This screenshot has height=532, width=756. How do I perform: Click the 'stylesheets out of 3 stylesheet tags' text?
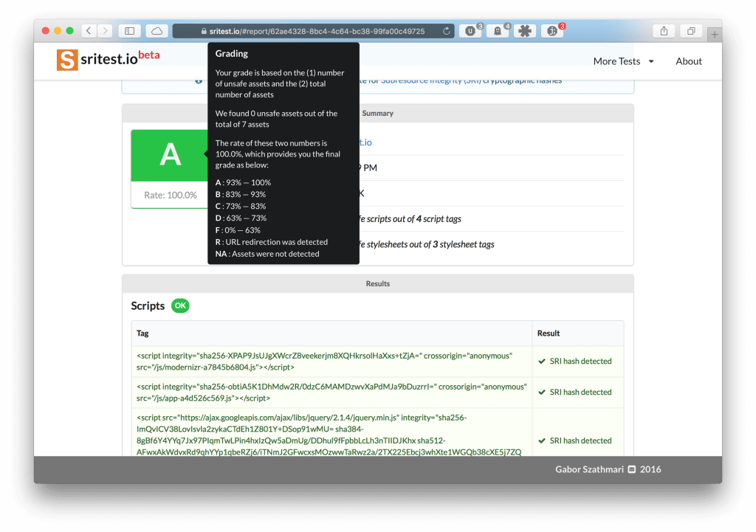[430, 244]
